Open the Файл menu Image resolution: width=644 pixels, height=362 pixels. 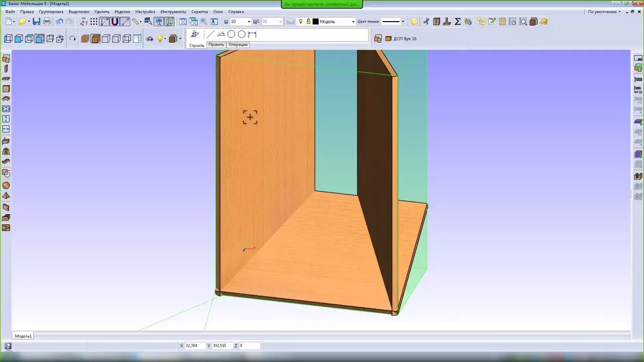point(10,12)
